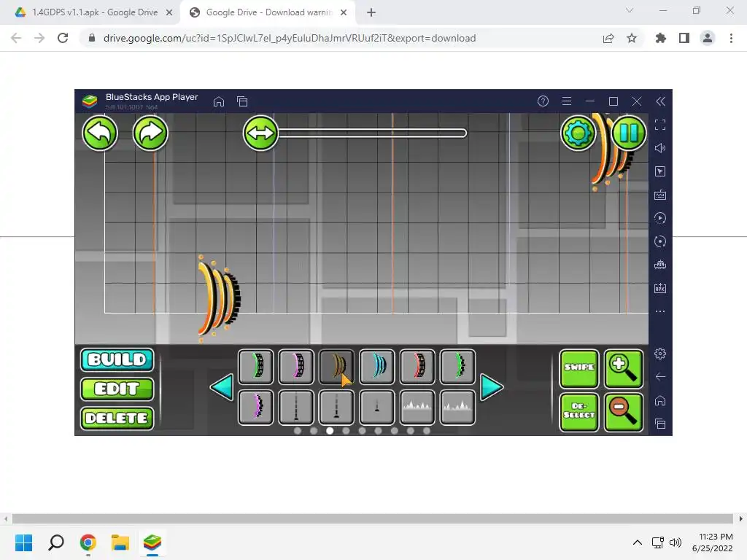Toggle BlueStacks fullscreen icon
This screenshot has height=560, width=747.
point(660,125)
